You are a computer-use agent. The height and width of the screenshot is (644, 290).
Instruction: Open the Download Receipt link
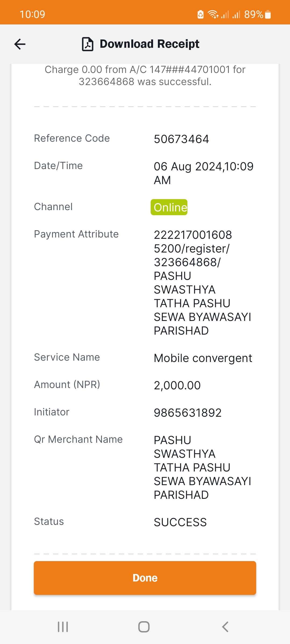149,44
